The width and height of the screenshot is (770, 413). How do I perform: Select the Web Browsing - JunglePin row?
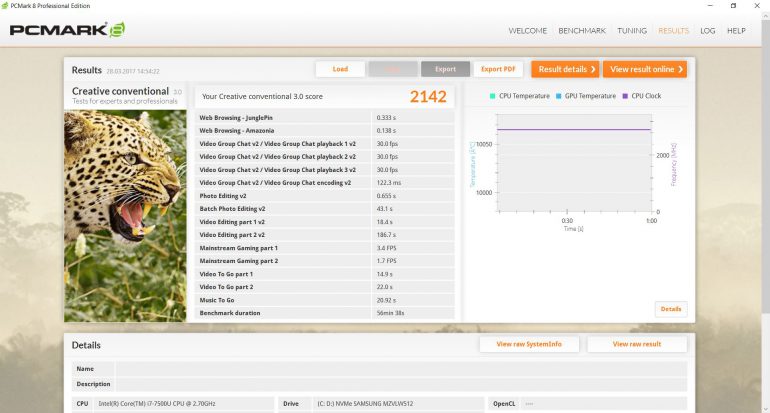click(x=325, y=118)
